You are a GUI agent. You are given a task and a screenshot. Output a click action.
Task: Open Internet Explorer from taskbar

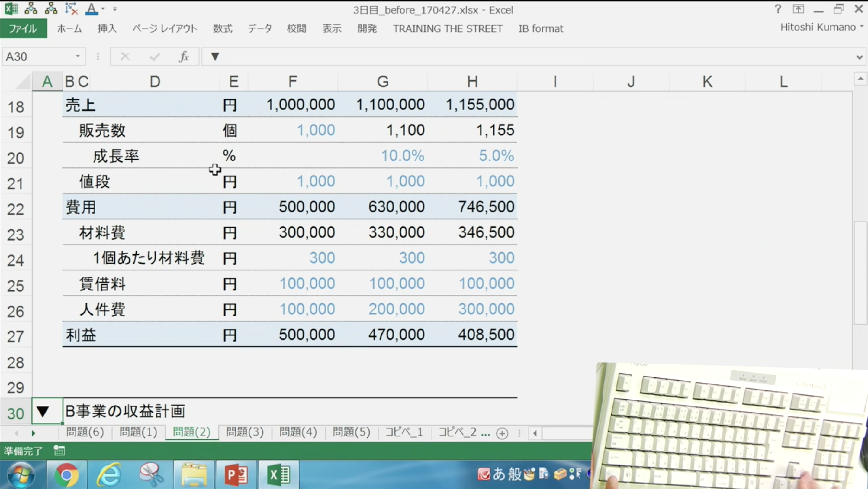(x=108, y=474)
